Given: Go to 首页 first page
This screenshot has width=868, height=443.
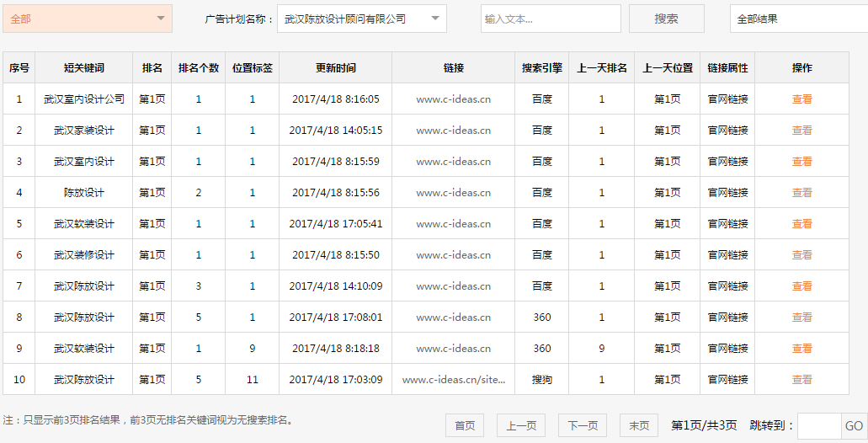Looking at the screenshot, I should click(x=465, y=425).
